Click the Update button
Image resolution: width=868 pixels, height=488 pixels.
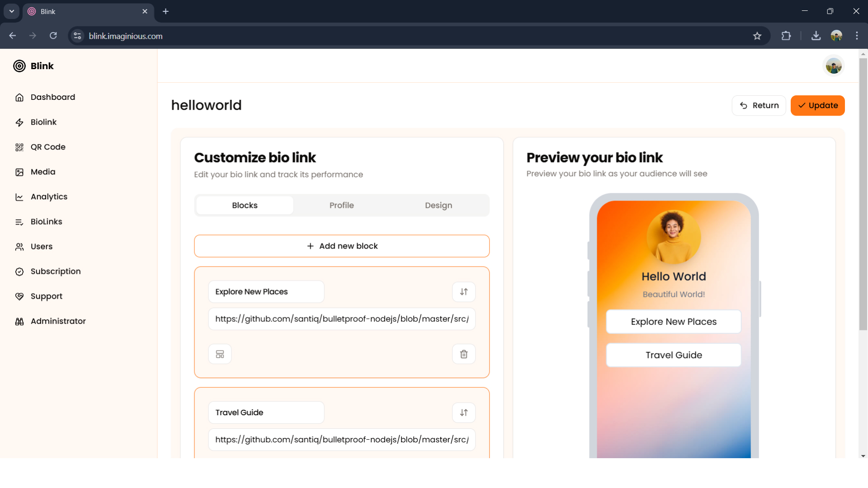818,105
